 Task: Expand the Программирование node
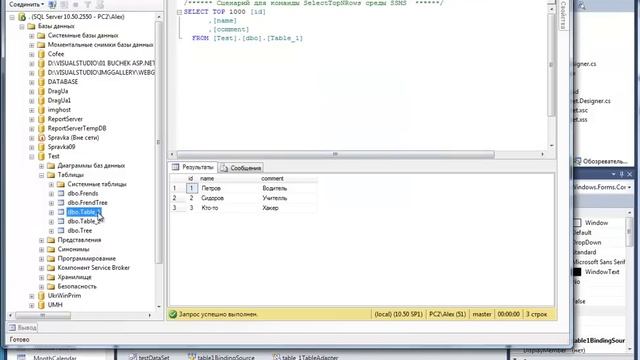point(42,259)
